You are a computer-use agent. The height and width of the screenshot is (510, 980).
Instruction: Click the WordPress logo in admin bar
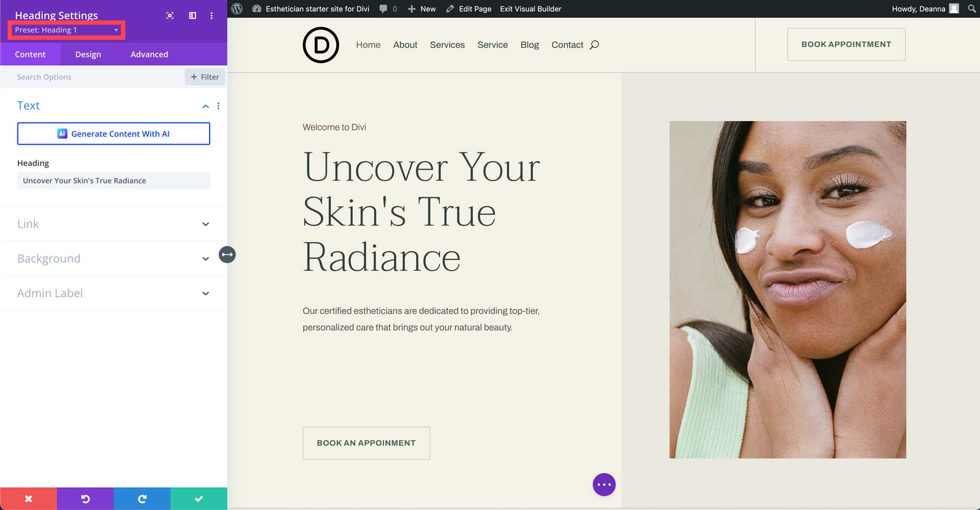click(236, 9)
